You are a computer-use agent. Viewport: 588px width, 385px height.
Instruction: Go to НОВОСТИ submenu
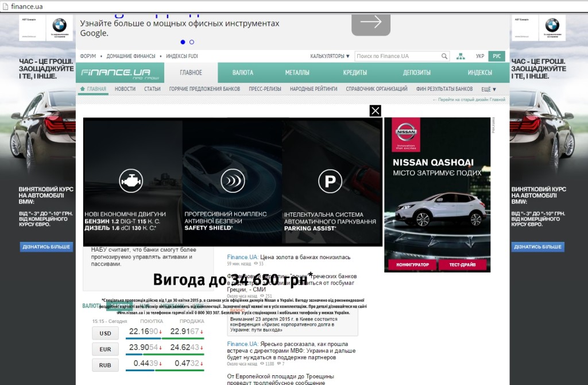[125, 89]
